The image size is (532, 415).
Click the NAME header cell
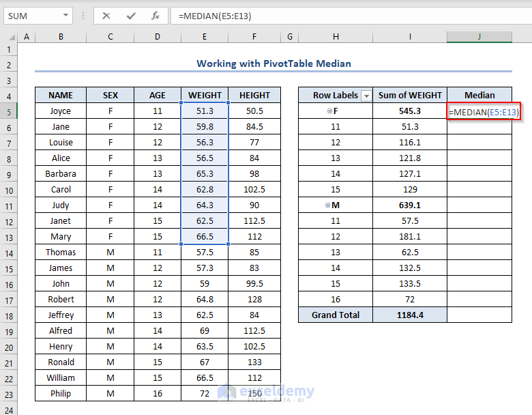[61, 95]
